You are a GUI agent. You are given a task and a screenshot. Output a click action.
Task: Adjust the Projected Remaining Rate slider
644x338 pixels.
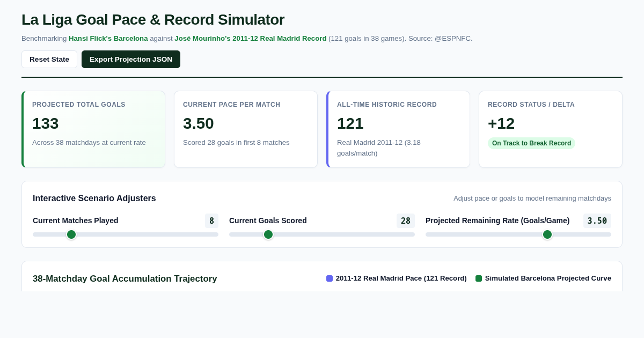point(518,234)
